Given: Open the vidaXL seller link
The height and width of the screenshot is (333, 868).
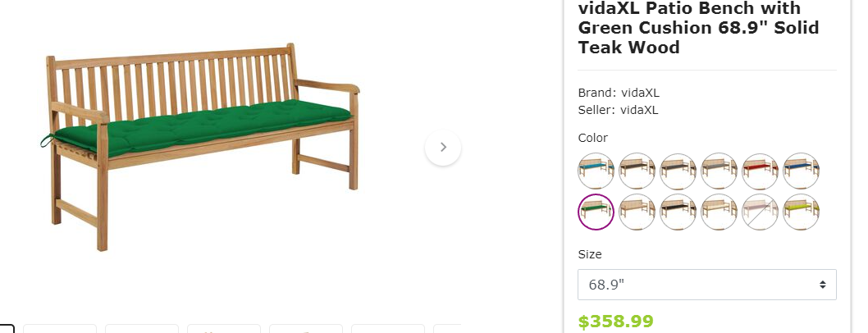Looking at the screenshot, I should click(x=639, y=110).
